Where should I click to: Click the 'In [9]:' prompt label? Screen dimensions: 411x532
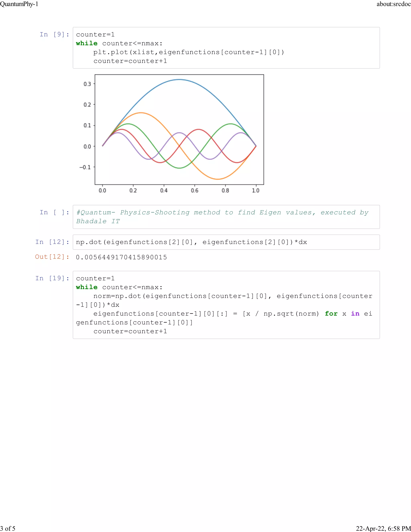pos(55,34)
